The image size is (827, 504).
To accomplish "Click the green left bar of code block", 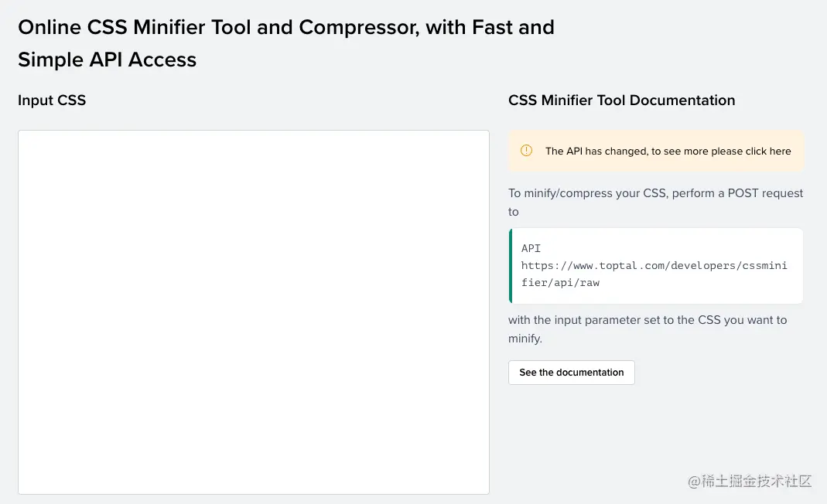I will click(x=511, y=265).
